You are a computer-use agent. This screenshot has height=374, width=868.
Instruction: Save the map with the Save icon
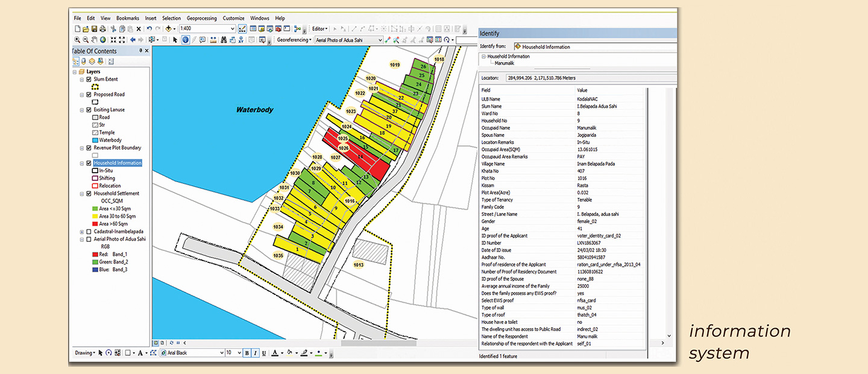[x=94, y=29]
